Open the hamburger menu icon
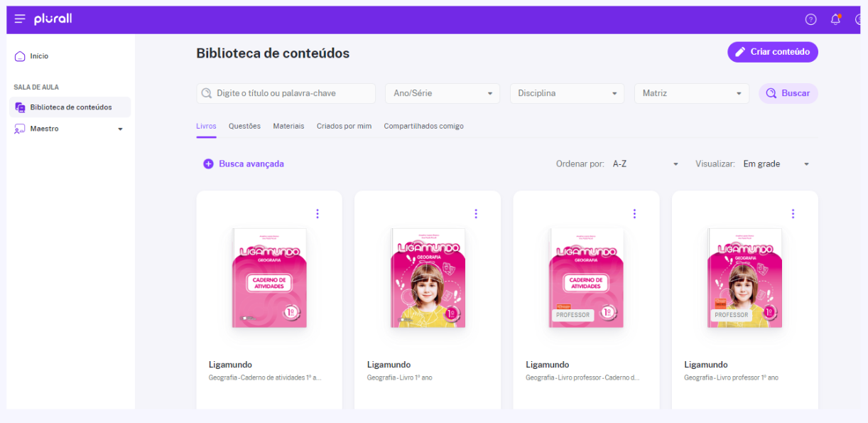 pyautogui.click(x=19, y=19)
